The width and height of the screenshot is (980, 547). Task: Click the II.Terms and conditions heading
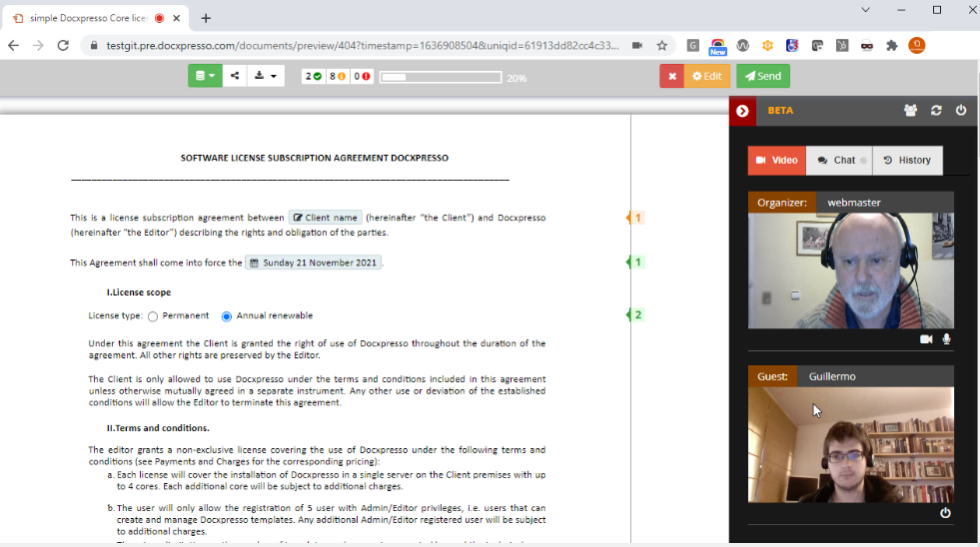point(158,428)
